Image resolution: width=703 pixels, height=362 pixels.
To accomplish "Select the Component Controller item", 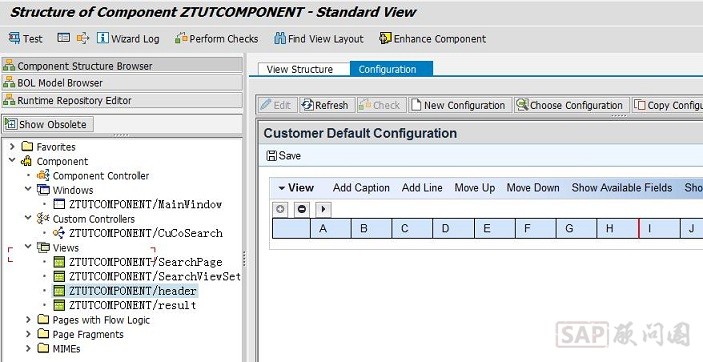I will click(x=101, y=175).
